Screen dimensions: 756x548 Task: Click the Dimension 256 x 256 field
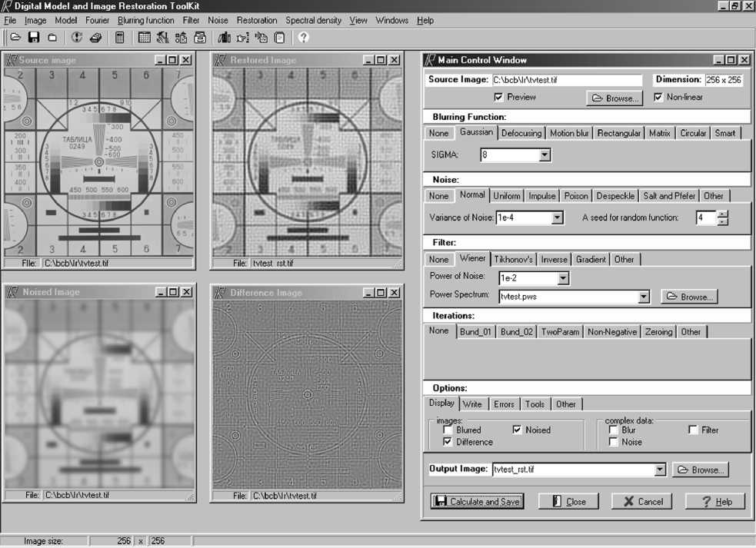point(723,80)
